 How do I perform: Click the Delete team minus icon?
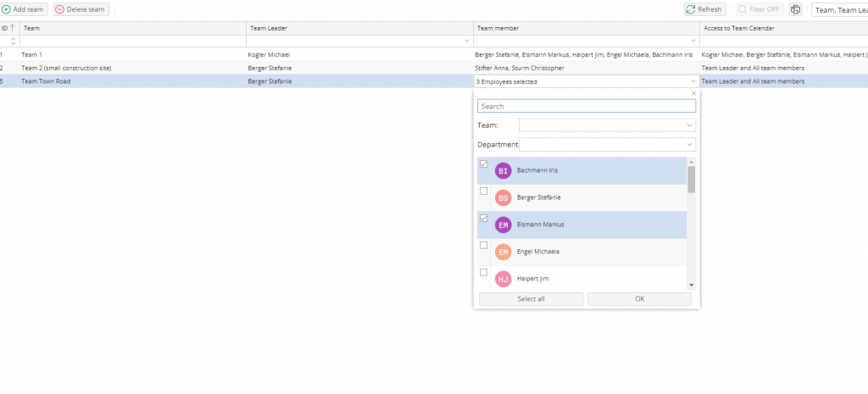(x=59, y=9)
